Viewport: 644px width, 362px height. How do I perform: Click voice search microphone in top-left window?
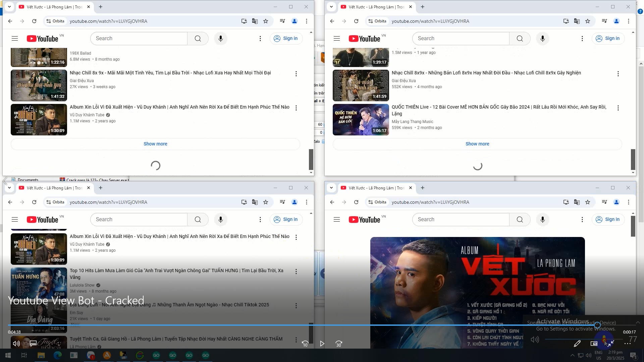[220, 39]
